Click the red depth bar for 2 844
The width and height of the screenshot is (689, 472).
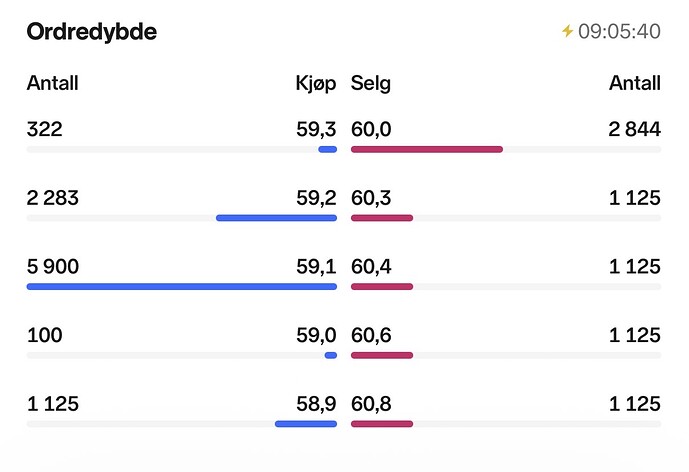click(x=426, y=149)
